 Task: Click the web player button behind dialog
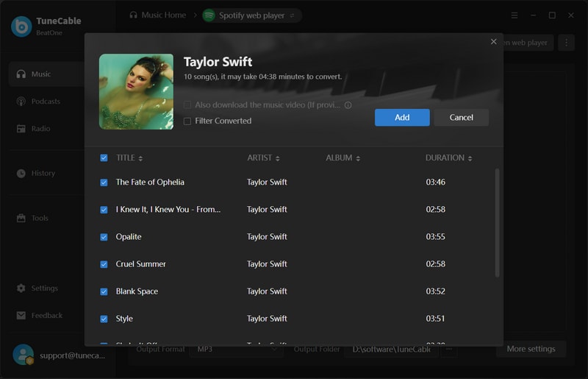pyautogui.click(x=528, y=43)
